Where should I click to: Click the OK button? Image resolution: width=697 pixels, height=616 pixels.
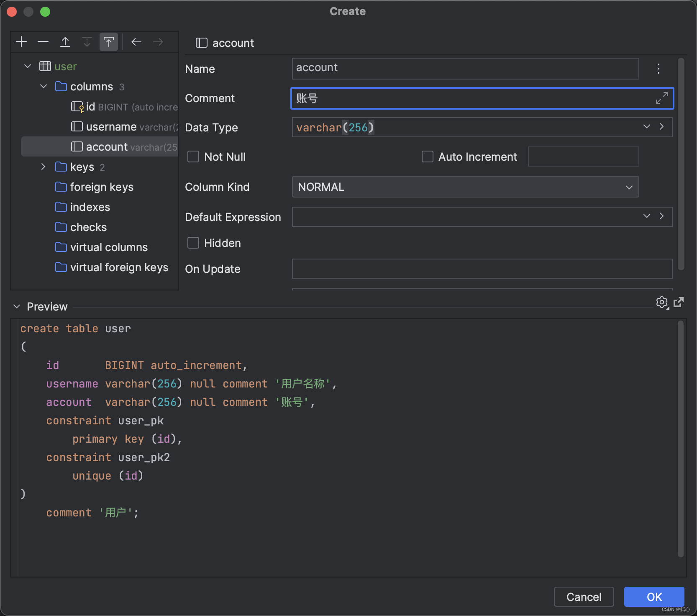click(x=654, y=597)
